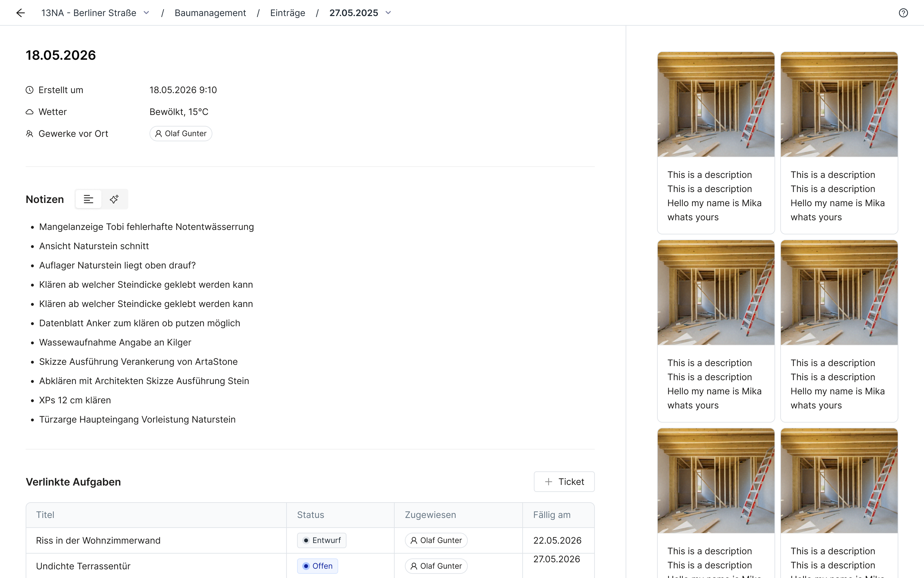Open the top-left construction photo
This screenshot has width=924, height=578.
pyautogui.click(x=716, y=104)
